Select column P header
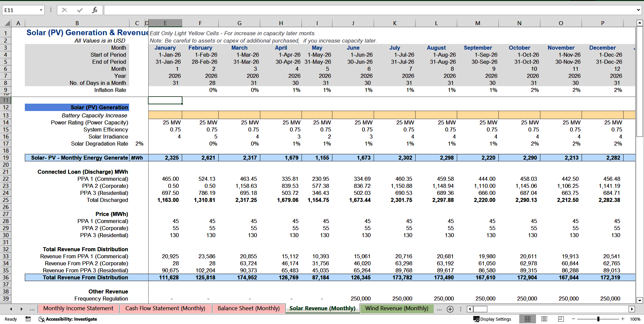 pos(602,23)
